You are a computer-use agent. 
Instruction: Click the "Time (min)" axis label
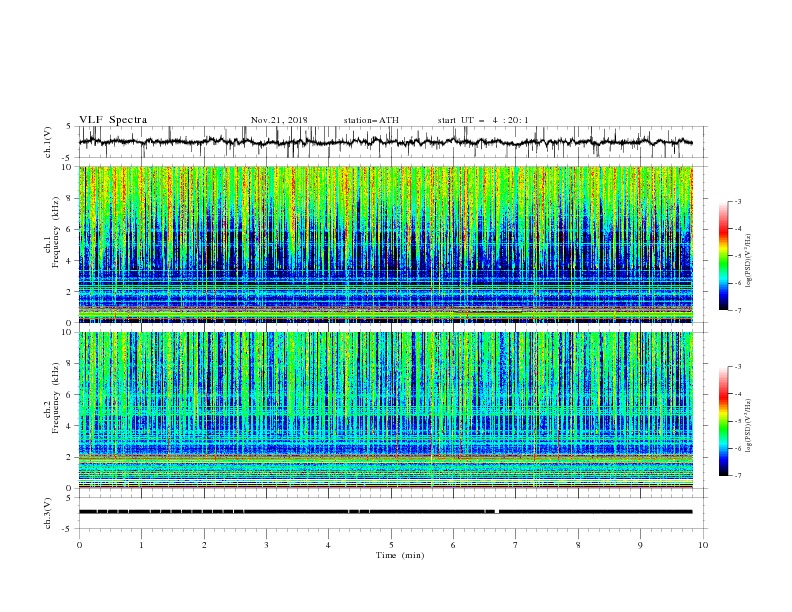click(400, 555)
